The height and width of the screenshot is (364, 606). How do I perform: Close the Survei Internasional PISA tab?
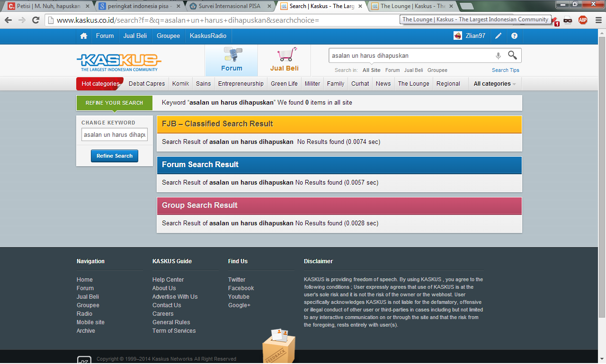point(269,6)
